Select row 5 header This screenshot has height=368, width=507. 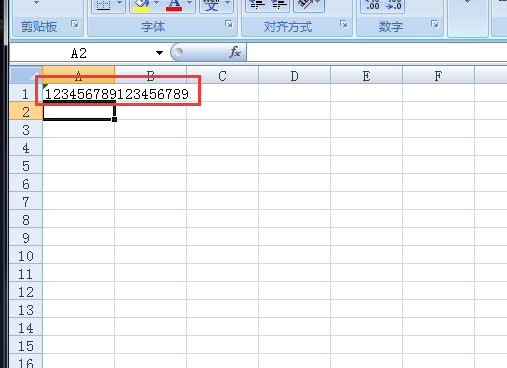(26, 165)
